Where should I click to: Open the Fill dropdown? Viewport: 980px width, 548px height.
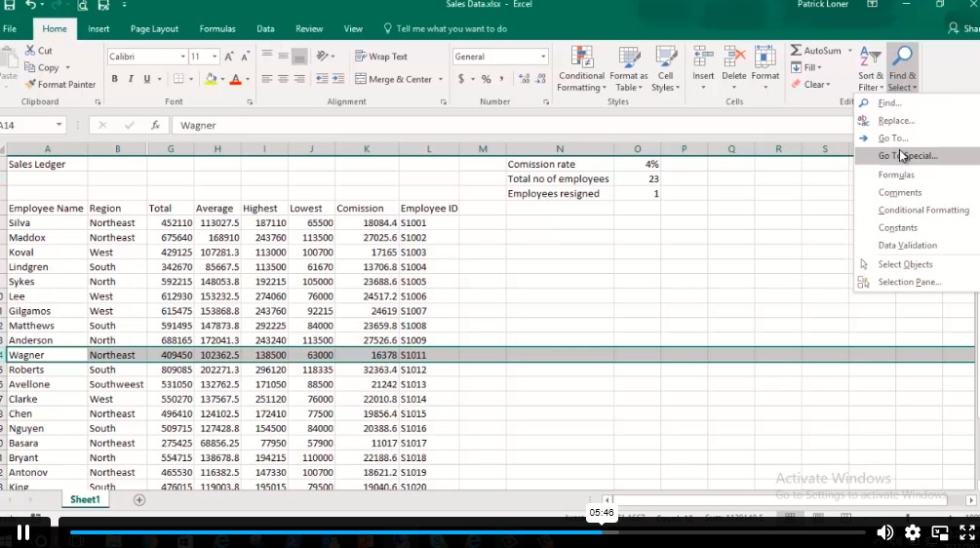point(806,67)
